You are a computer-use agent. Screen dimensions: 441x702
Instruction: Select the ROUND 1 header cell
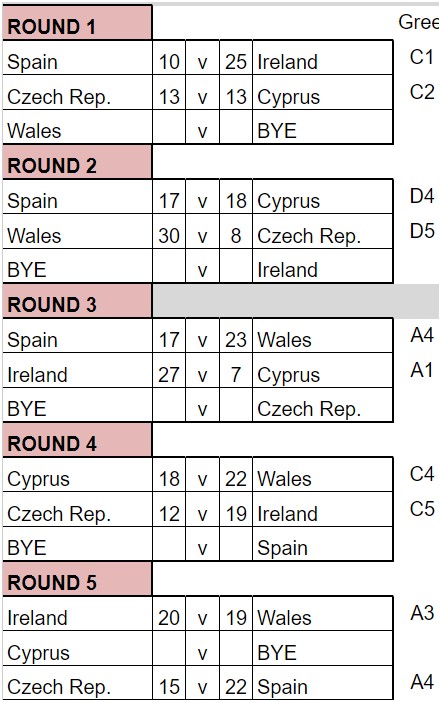tap(77, 23)
